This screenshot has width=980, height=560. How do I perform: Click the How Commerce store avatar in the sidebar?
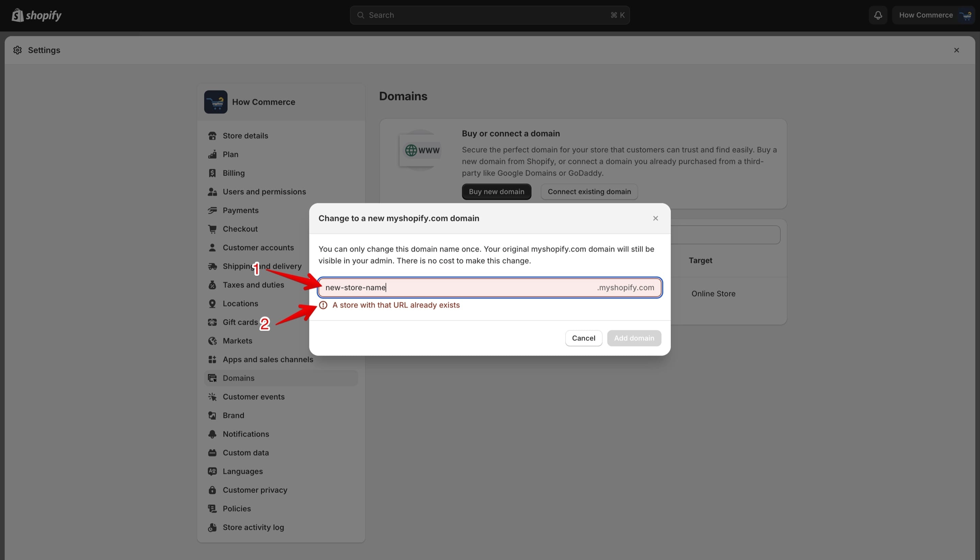coord(215,102)
